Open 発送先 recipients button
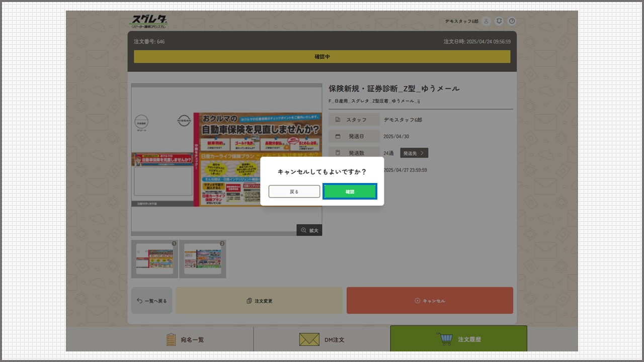 (x=414, y=153)
